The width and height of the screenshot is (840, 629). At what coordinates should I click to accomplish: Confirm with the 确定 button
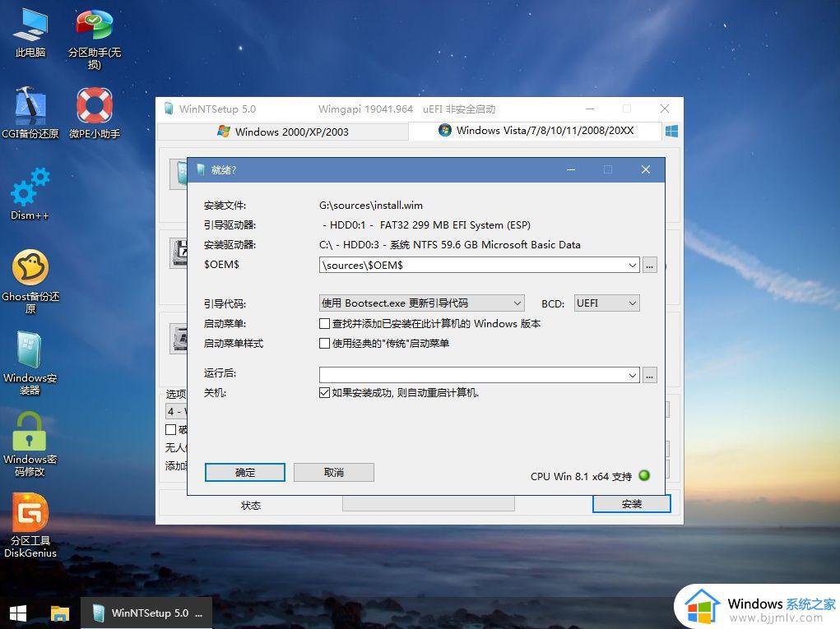[x=245, y=472]
